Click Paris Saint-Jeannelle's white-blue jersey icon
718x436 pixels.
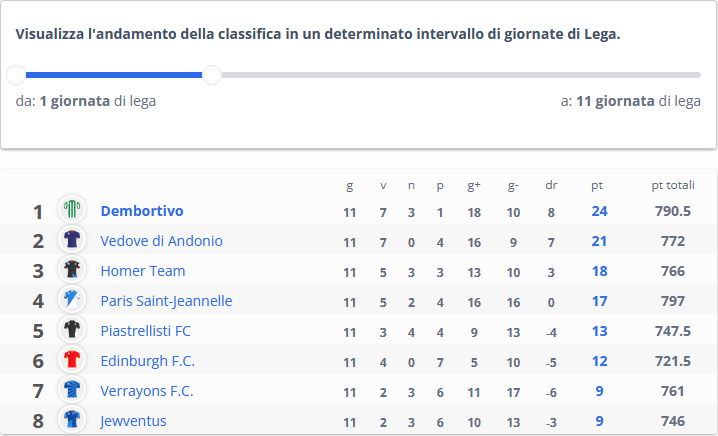point(72,299)
